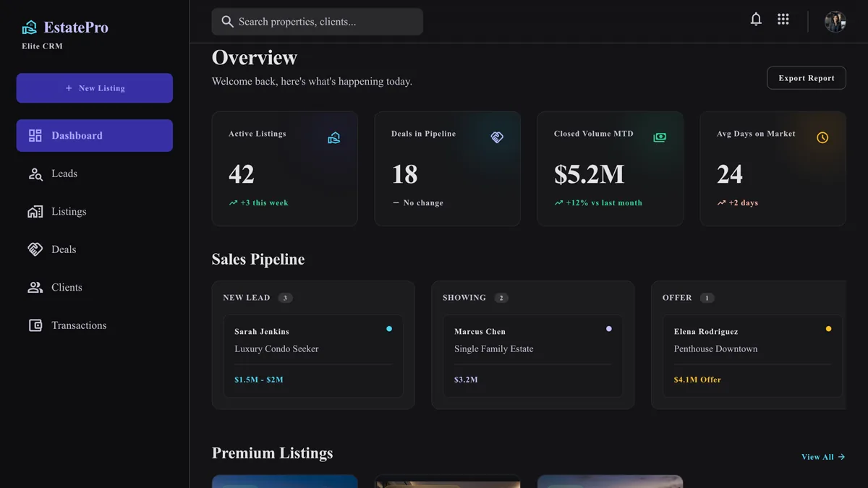Follow the View All premium listings link
This screenshot has width=868, height=488.
tap(823, 457)
